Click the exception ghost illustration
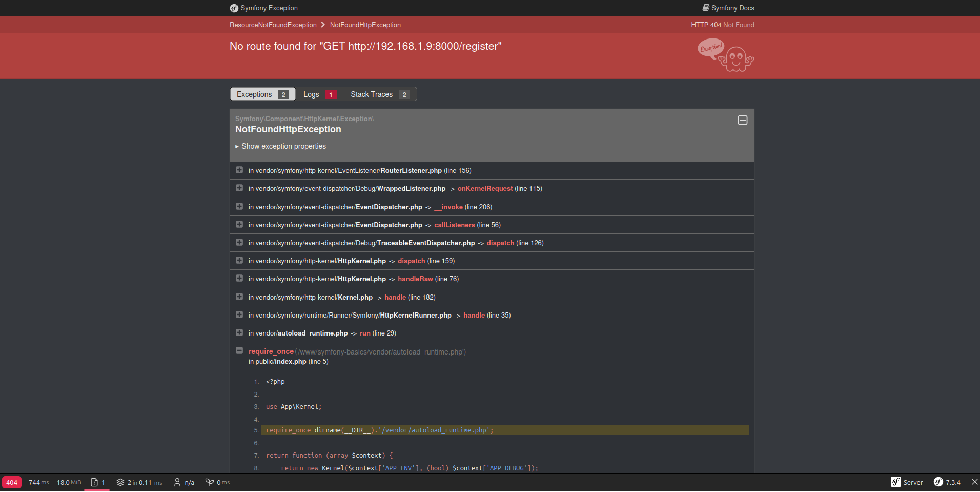This screenshot has height=492, width=980. pos(726,55)
